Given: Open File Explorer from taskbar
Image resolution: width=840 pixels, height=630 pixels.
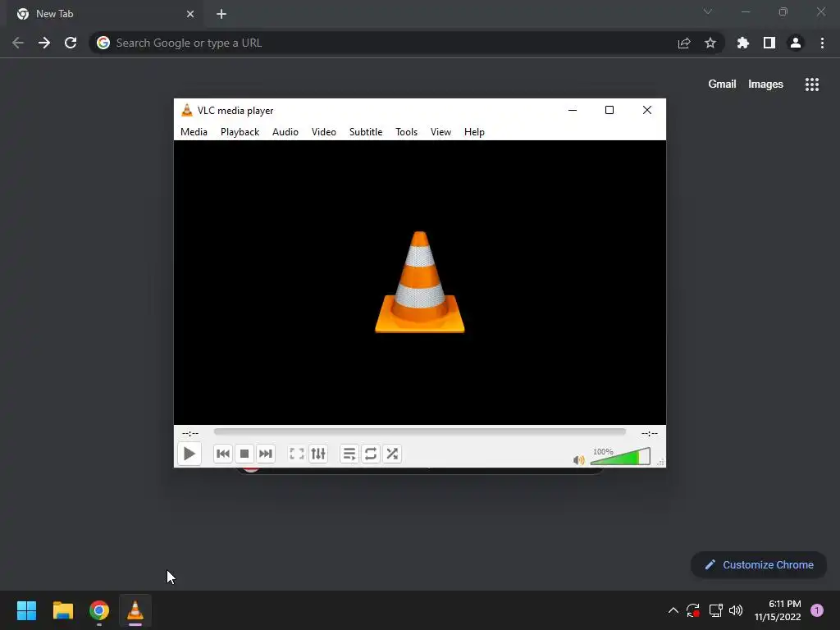Looking at the screenshot, I should (x=62, y=610).
